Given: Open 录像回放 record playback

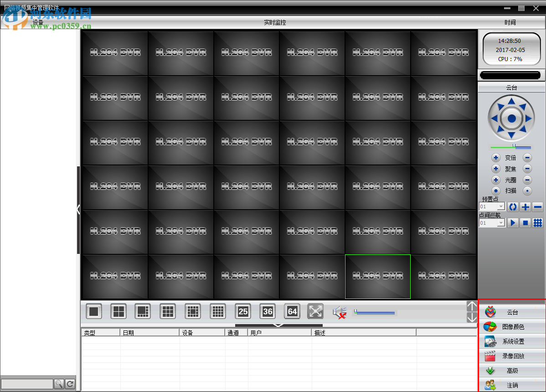Looking at the screenshot, I should click(x=512, y=356).
